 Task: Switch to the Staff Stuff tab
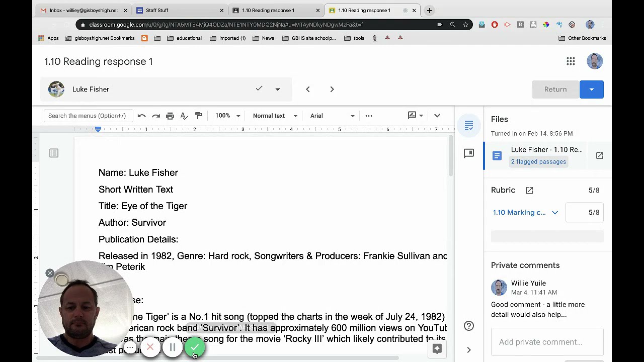pos(179,10)
